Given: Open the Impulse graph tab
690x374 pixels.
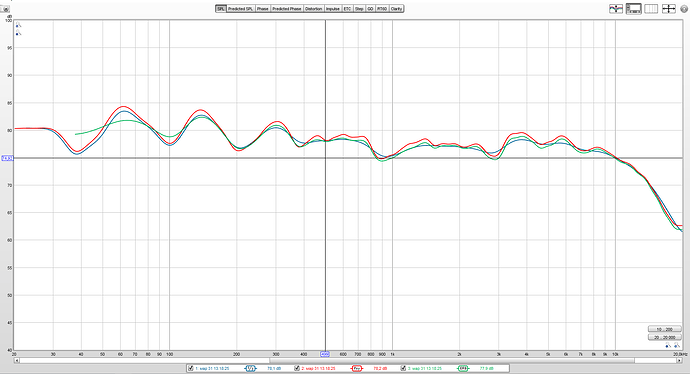Looking at the screenshot, I should point(333,9).
